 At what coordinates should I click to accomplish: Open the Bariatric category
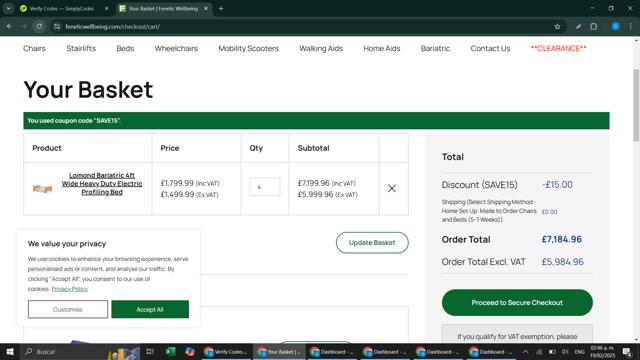(436, 48)
